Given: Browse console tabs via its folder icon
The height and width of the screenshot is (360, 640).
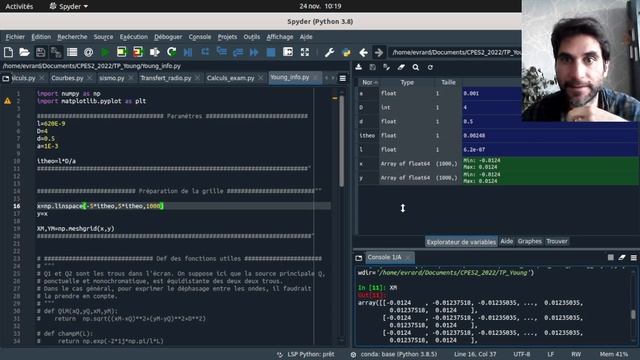Looking at the screenshot, I should coord(358,258).
